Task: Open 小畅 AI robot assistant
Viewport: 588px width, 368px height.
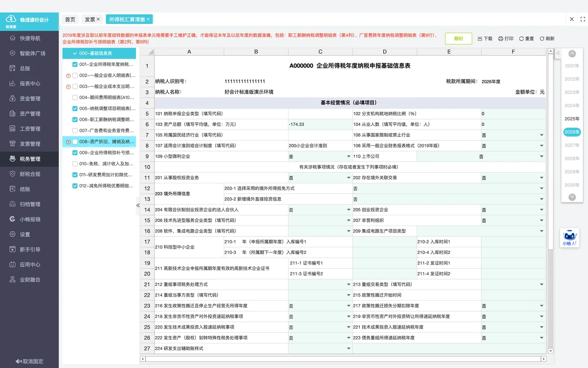Action: [570, 238]
